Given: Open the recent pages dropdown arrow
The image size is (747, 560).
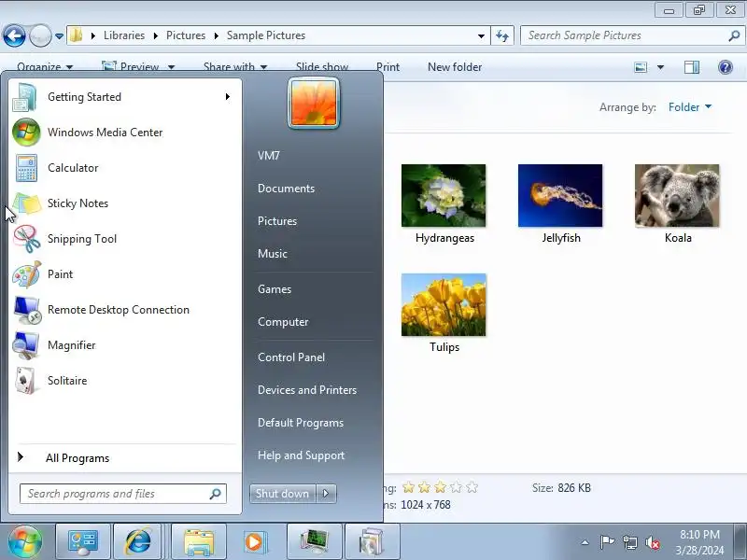Looking at the screenshot, I should coord(59,35).
